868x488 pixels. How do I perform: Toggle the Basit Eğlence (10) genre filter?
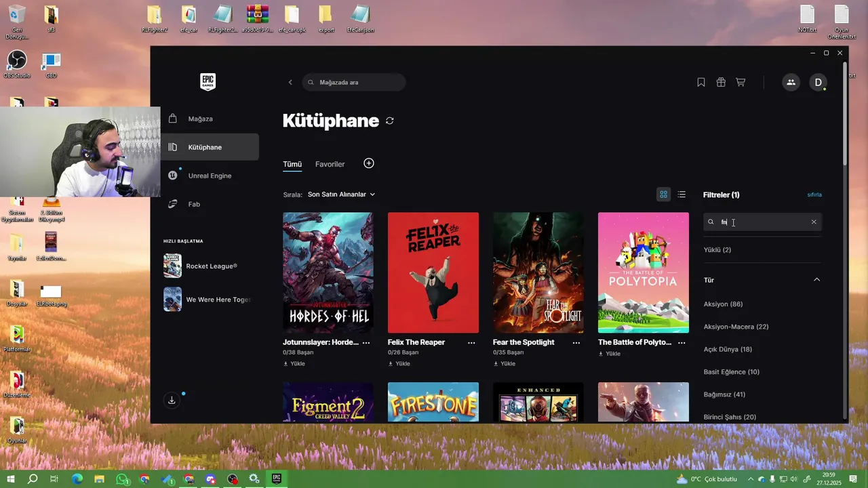(x=731, y=372)
